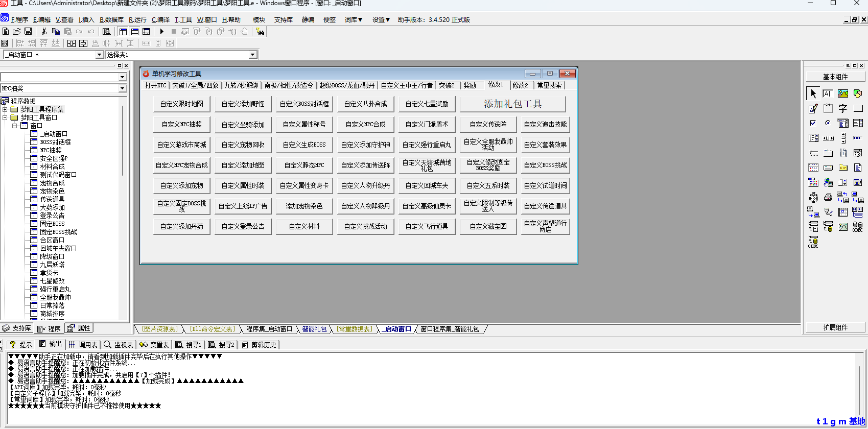868x429 pixels.
Task: Click the 自定义限时地图 button
Action: click(182, 104)
